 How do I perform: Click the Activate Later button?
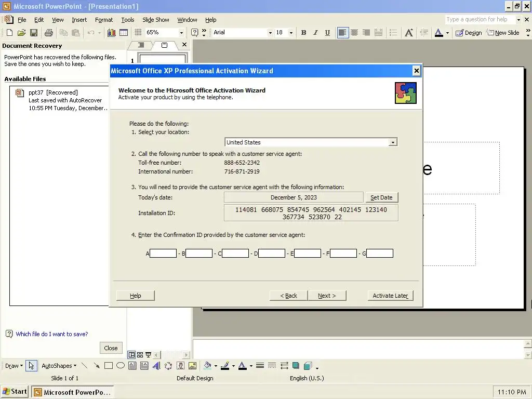pos(390,296)
